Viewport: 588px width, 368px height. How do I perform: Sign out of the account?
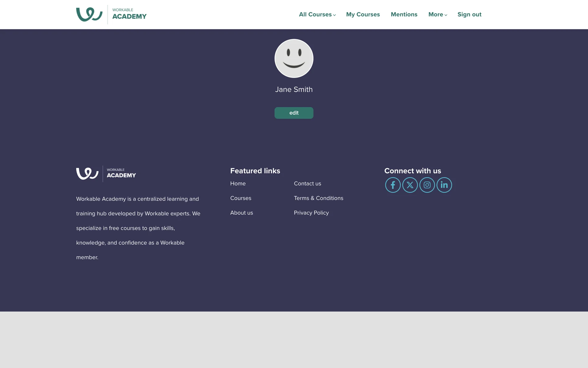[469, 14]
